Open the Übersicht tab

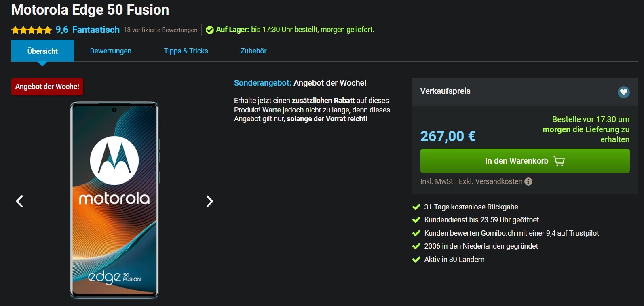click(42, 51)
